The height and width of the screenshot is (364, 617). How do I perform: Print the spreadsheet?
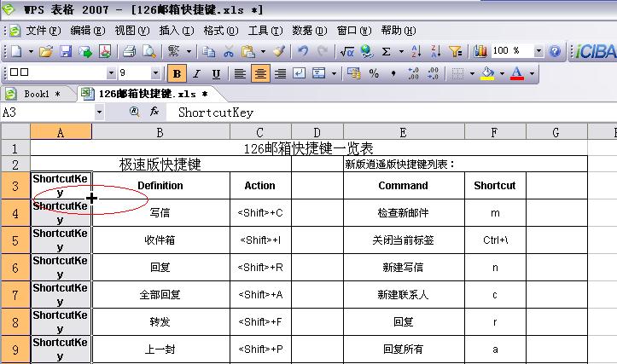click(x=129, y=51)
